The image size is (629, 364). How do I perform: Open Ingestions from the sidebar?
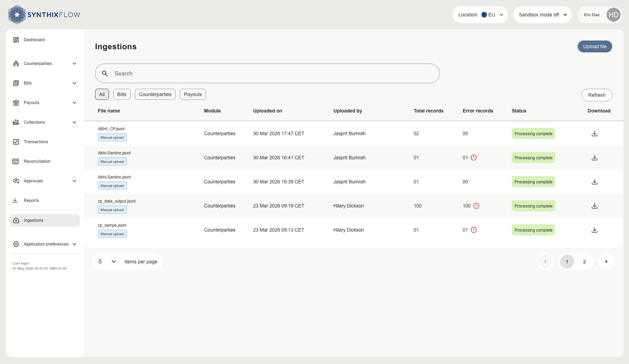click(x=45, y=220)
